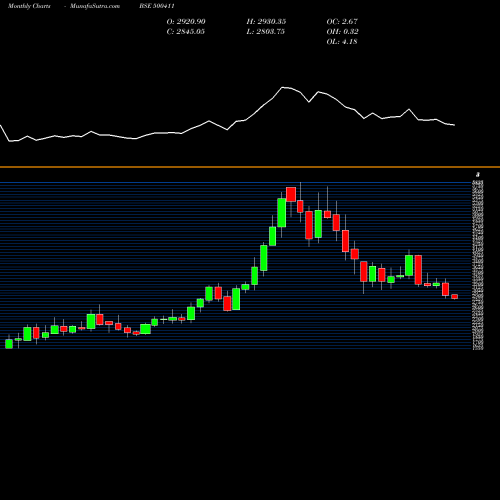Image resolution: width=500 pixels, height=500 pixels.
Task: Click the MunafaSutra.com label
Action: [95, 6]
